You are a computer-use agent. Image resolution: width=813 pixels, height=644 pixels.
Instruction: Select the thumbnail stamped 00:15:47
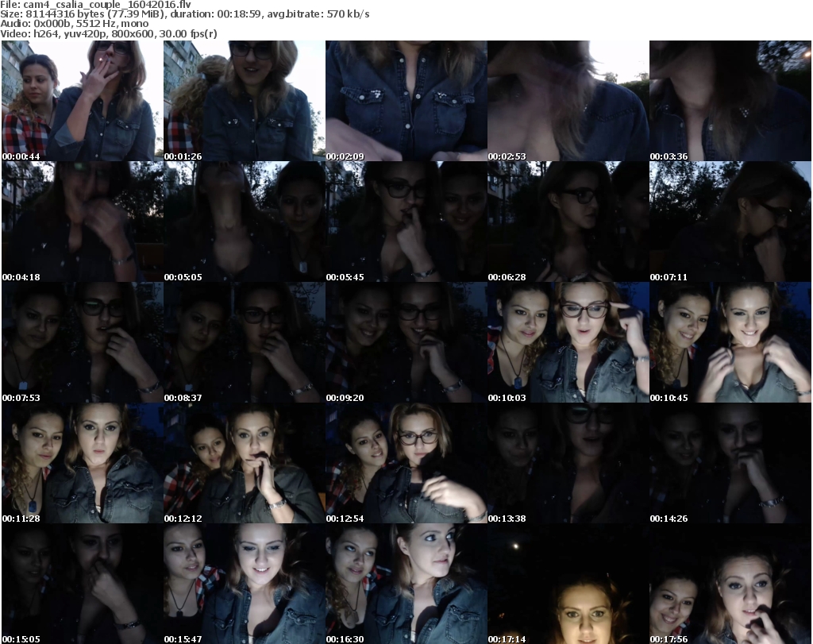[x=245, y=584]
